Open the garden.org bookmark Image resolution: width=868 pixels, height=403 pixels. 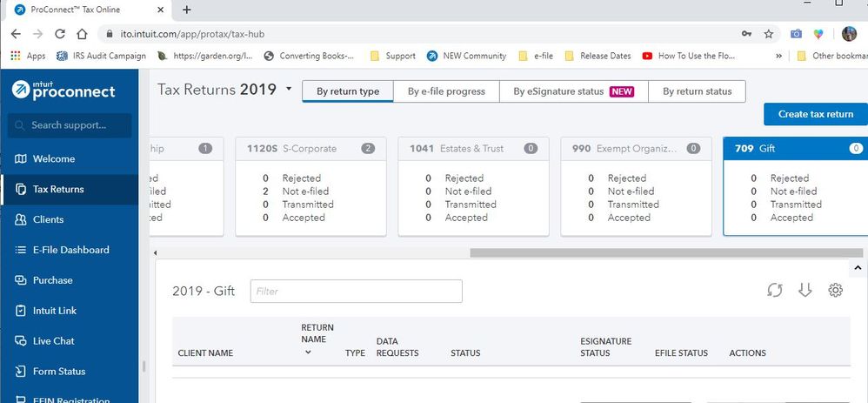pyautogui.click(x=204, y=56)
